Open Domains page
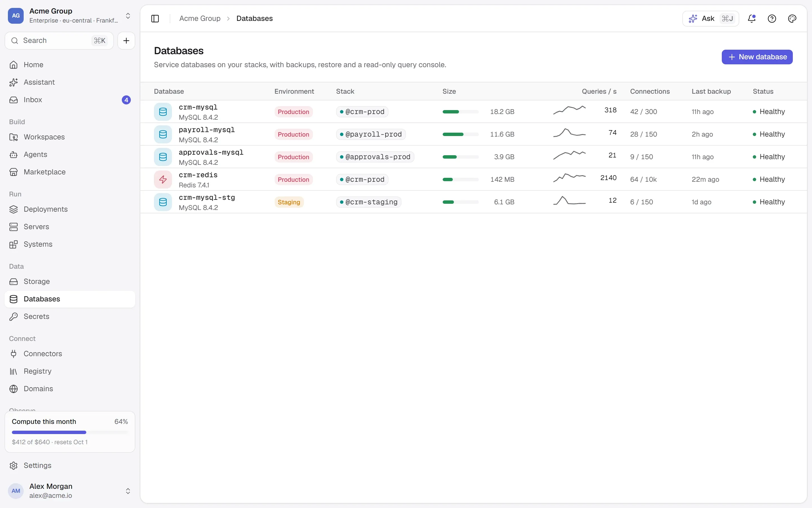The image size is (812, 508). (x=70, y=389)
